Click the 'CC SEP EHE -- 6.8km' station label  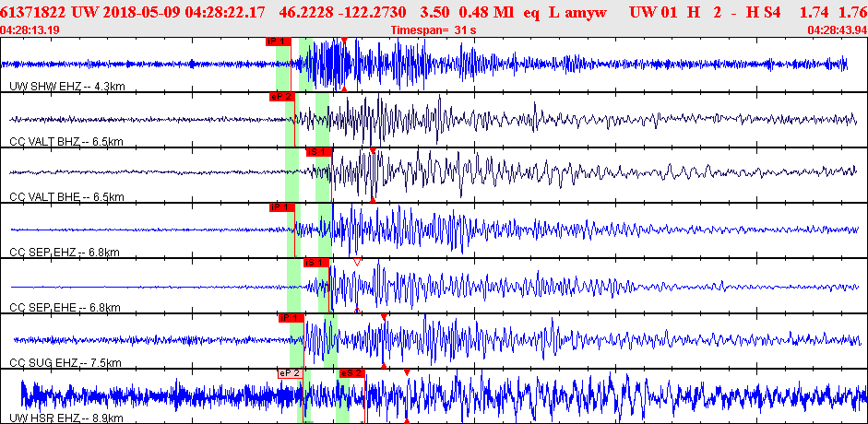pyautogui.click(x=65, y=308)
